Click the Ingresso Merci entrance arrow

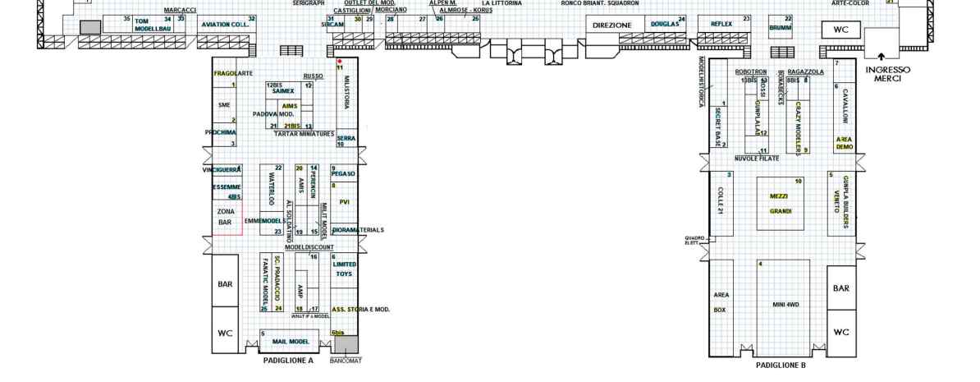tap(882, 58)
